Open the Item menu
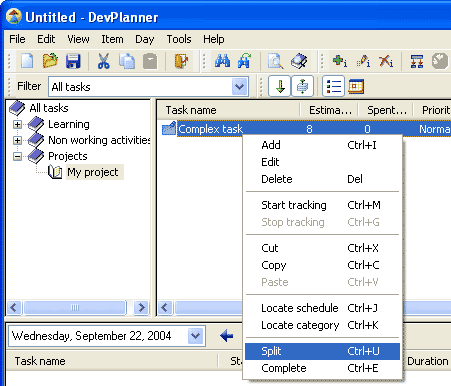The image size is (451, 386). 112,39
